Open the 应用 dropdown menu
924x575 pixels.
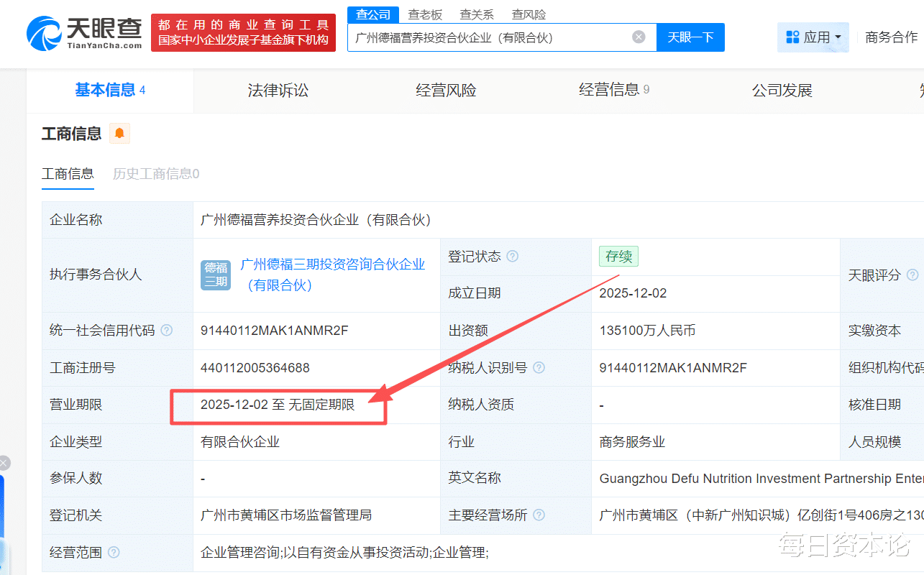point(813,37)
